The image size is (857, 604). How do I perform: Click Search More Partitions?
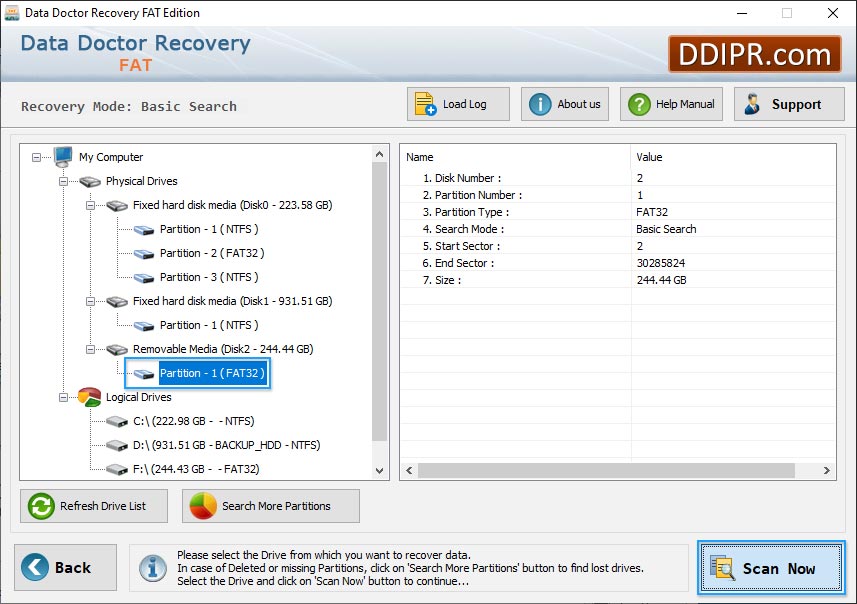271,506
